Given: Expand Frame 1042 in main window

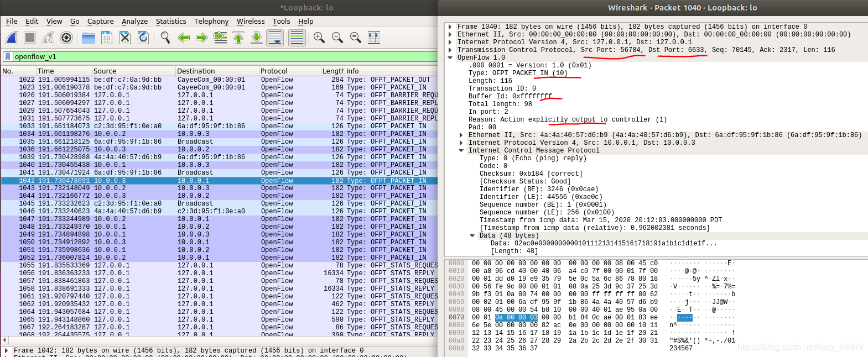Looking at the screenshot, I should [7, 350].
